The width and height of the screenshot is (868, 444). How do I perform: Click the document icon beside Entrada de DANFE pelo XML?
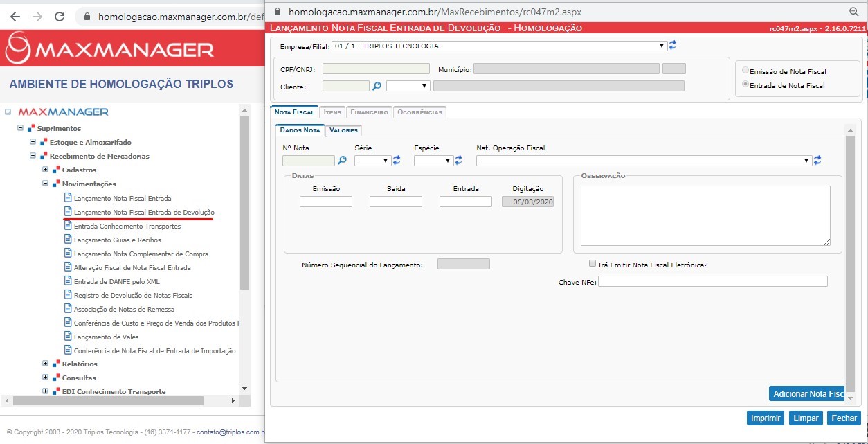[68, 281]
